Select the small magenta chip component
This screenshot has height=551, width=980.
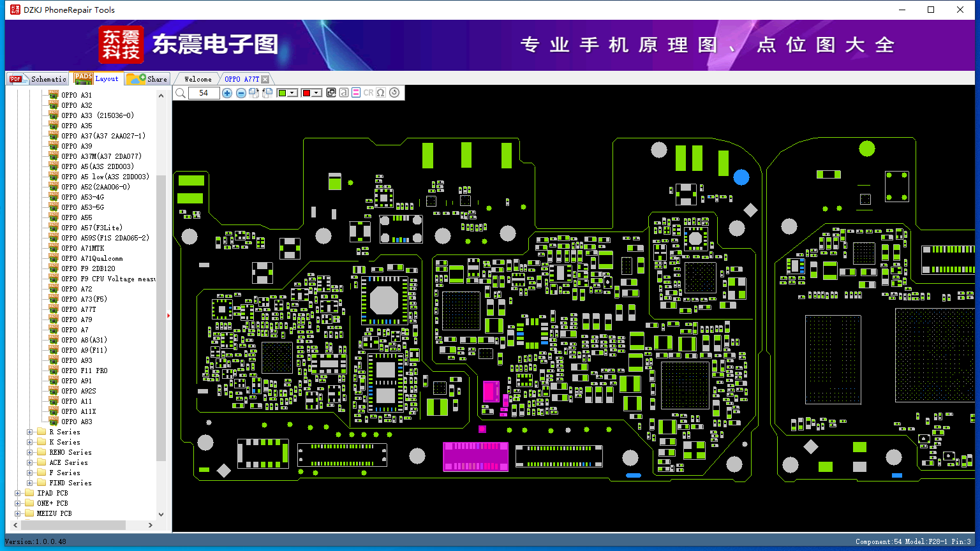coord(491,391)
